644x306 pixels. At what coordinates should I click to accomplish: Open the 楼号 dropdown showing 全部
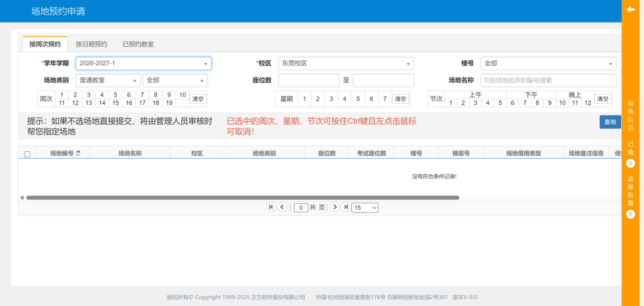tap(549, 64)
